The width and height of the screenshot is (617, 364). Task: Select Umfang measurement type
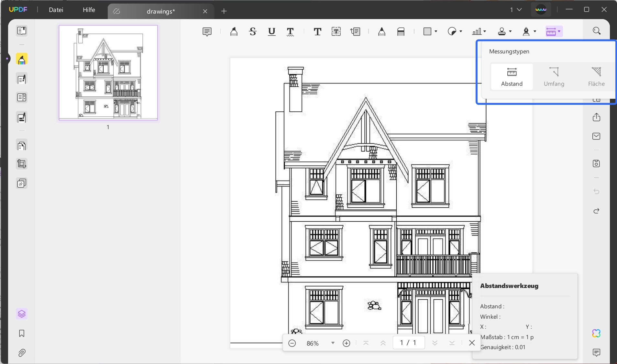[x=554, y=77]
